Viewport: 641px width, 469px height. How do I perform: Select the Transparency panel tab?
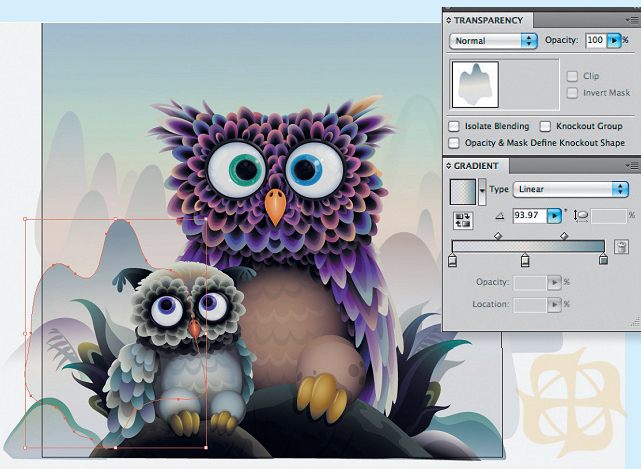488,20
